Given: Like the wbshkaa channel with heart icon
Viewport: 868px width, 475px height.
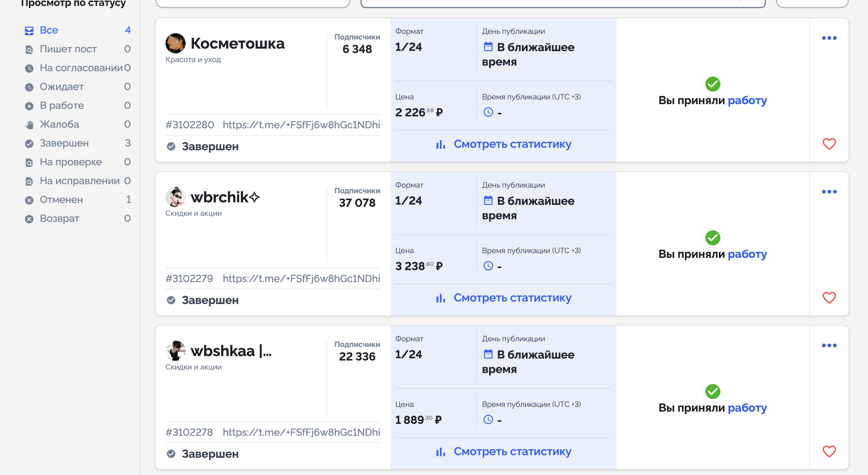Looking at the screenshot, I should point(829,451).
